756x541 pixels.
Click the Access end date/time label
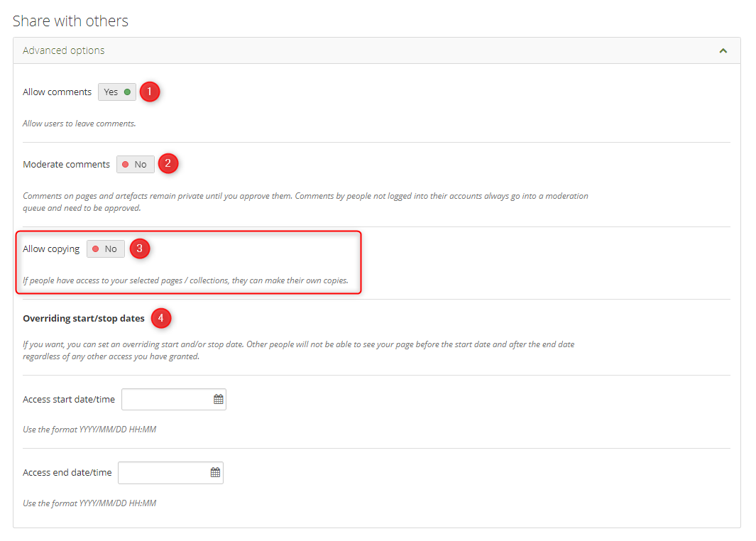[67, 473]
